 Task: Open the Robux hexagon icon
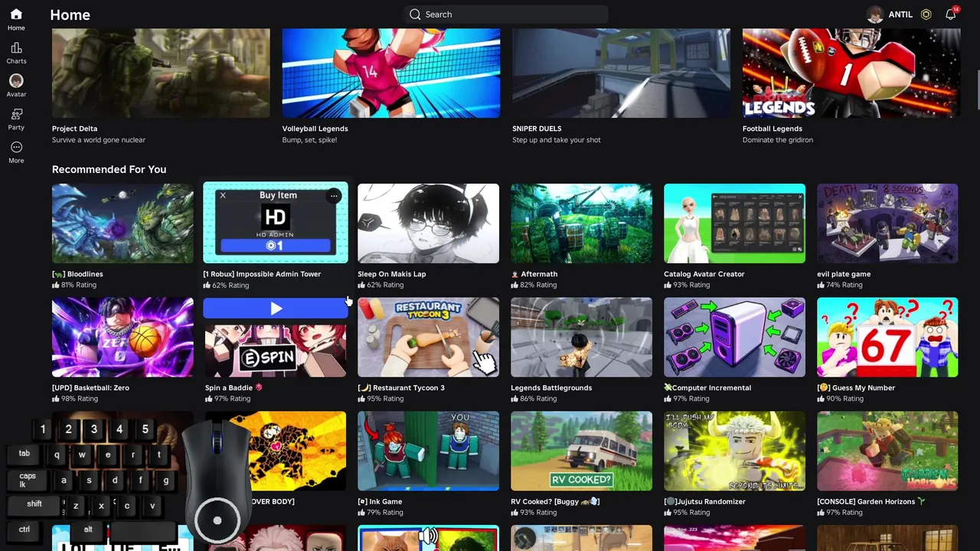tap(926, 15)
